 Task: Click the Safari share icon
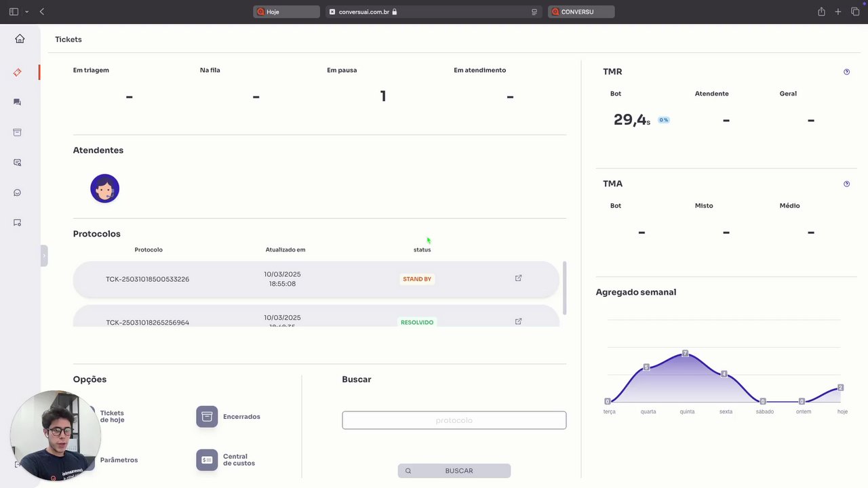tap(821, 12)
